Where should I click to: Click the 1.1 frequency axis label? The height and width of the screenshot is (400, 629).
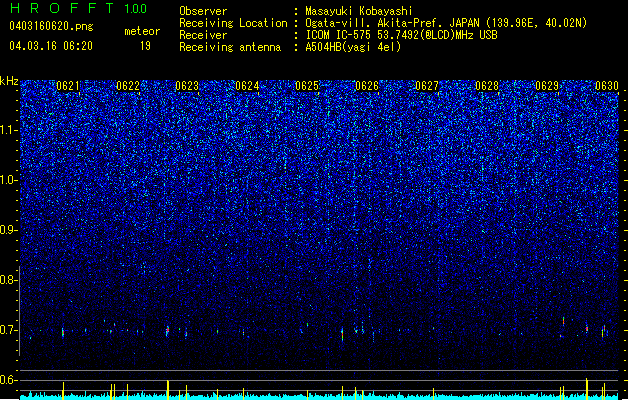point(9,130)
